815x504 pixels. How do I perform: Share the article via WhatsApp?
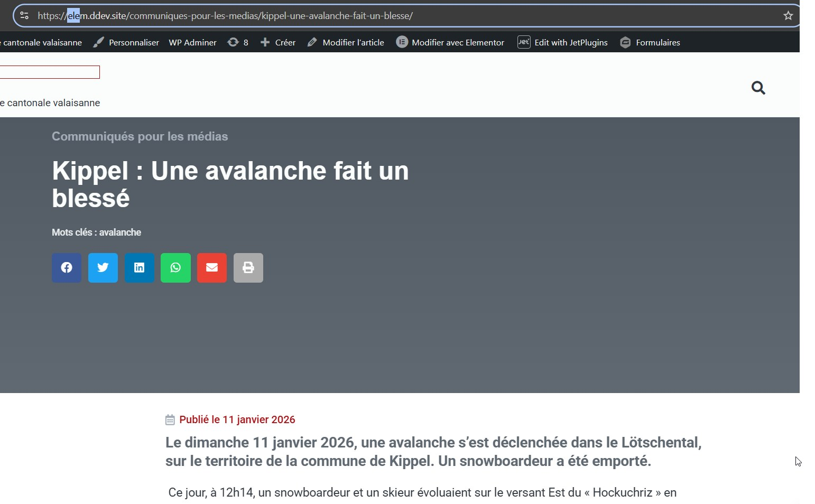[175, 268]
